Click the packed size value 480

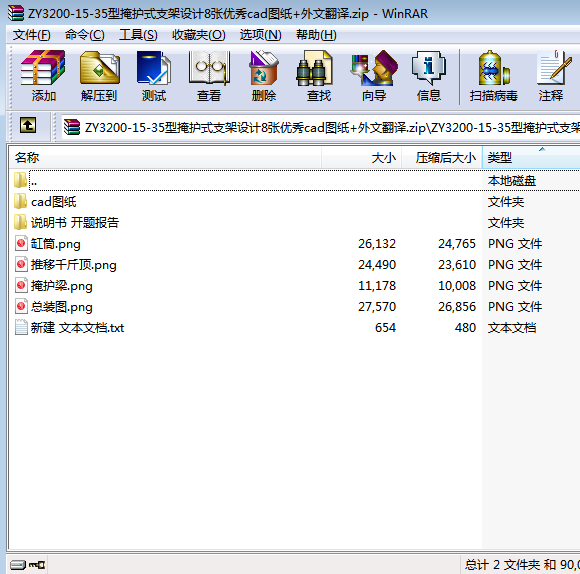[465, 328]
